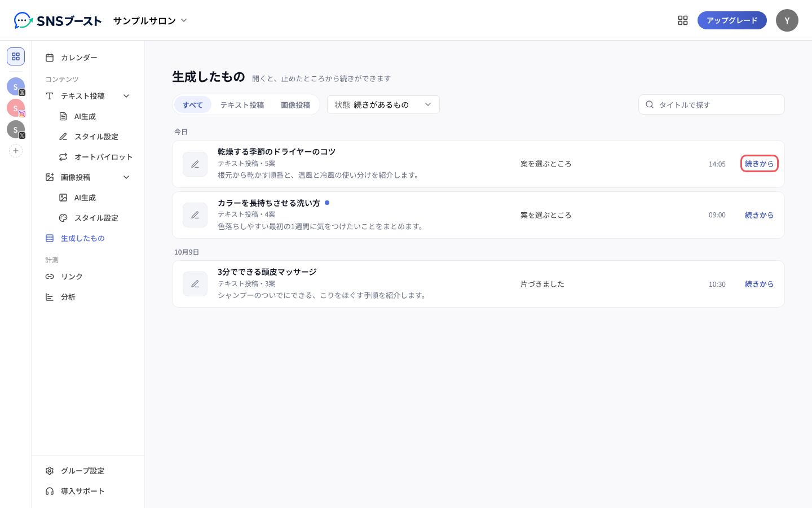Open the 乾燥する季節のドライヤーのコツ title
The image size is (812, 508).
point(276,152)
